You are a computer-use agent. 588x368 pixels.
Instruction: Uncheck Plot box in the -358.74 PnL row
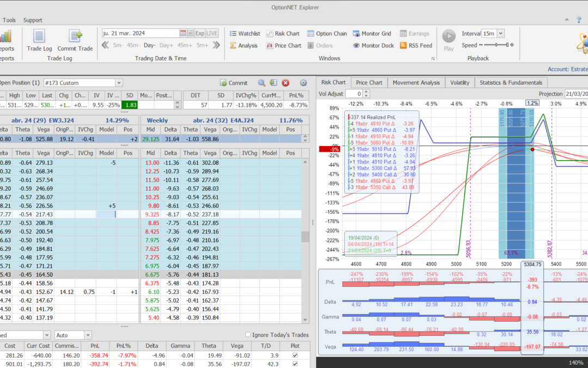[x=295, y=355]
